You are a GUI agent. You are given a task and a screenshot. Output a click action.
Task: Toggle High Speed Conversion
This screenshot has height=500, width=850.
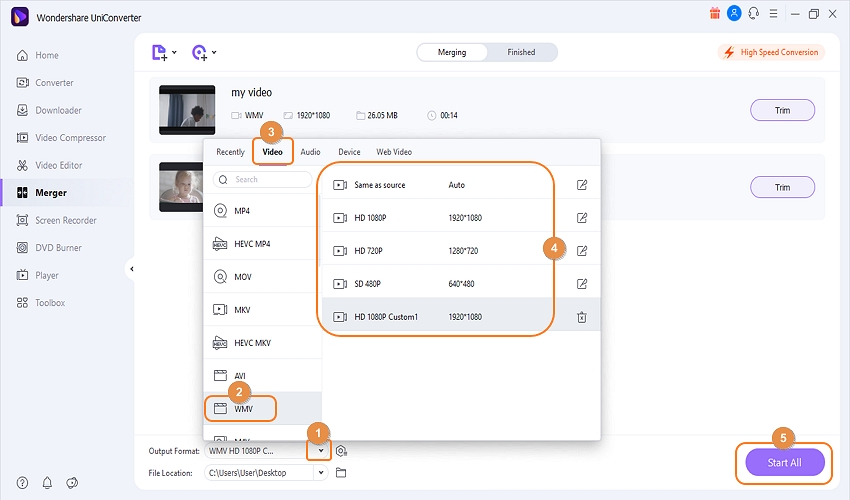coord(771,52)
